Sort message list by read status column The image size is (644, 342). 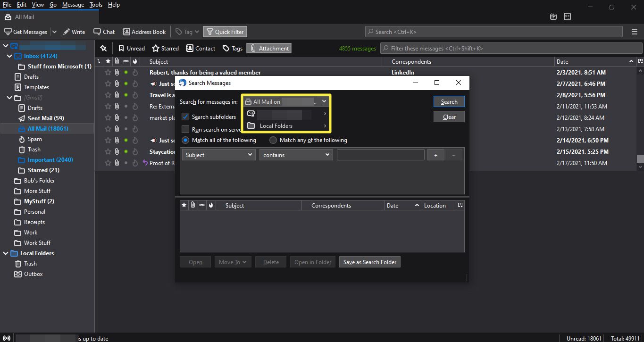tap(125, 61)
